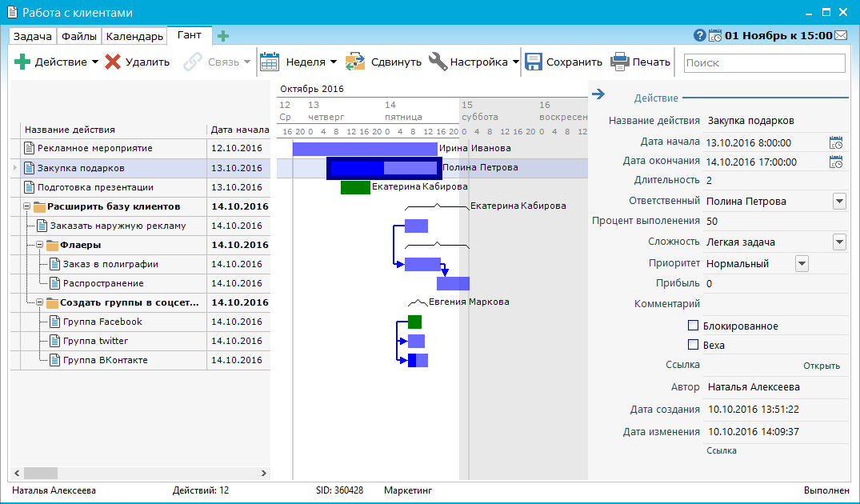860x504 pixels.
Task: Click the Длительность field with value 2
Action: coord(776,181)
